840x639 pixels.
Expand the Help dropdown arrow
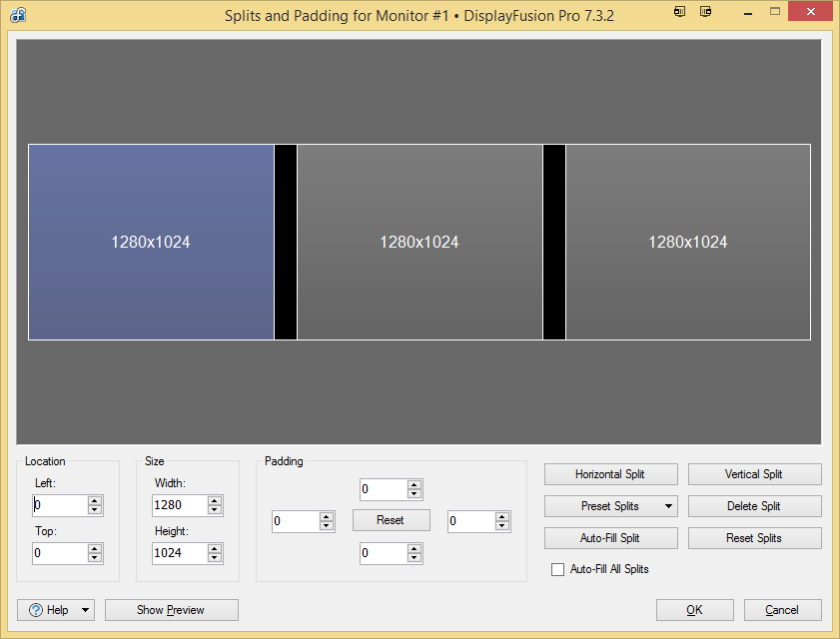click(85, 610)
